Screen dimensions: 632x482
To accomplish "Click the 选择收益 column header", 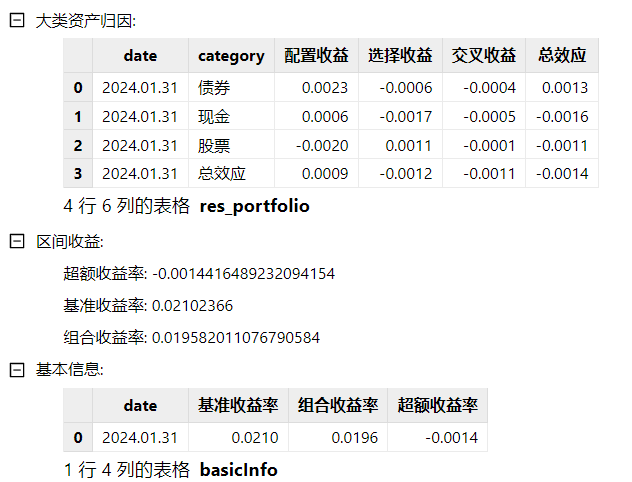I will pos(400,56).
